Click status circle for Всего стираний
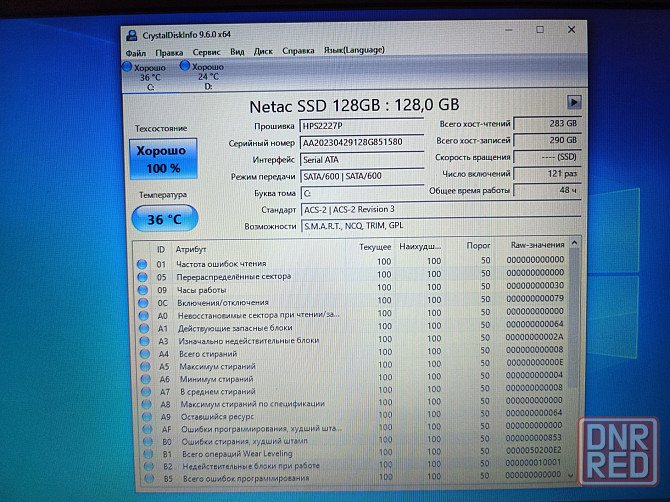The image size is (670, 502). click(145, 354)
